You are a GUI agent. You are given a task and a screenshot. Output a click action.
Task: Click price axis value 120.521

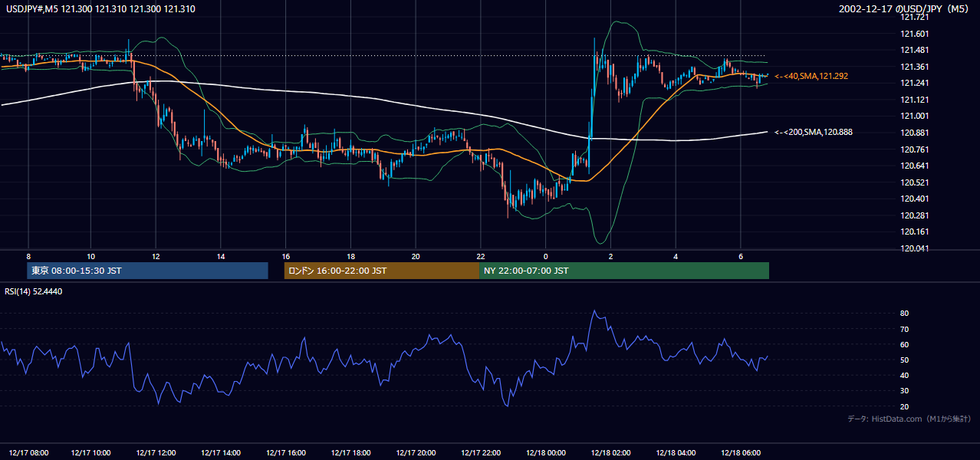point(914,182)
